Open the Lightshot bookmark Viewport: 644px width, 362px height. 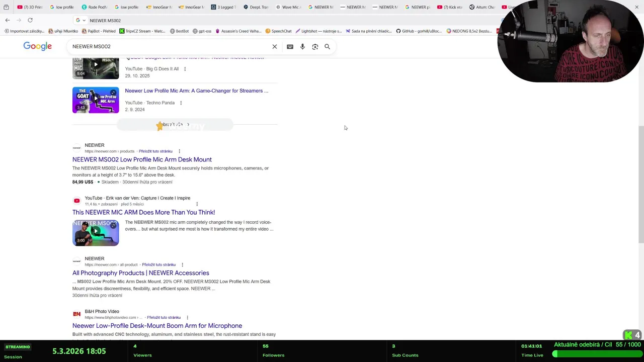[x=318, y=31]
